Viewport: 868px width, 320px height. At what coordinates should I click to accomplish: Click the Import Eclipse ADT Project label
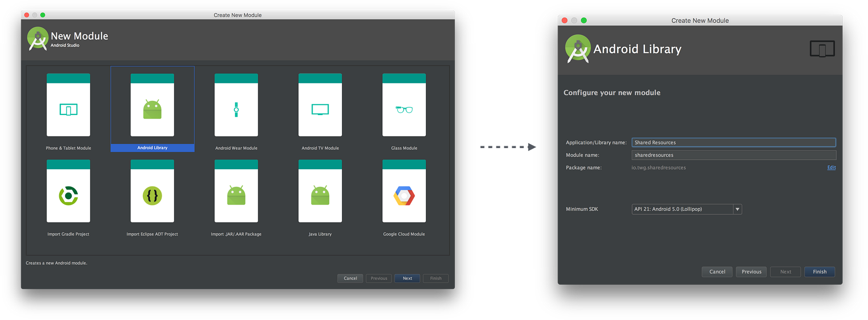[152, 234]
